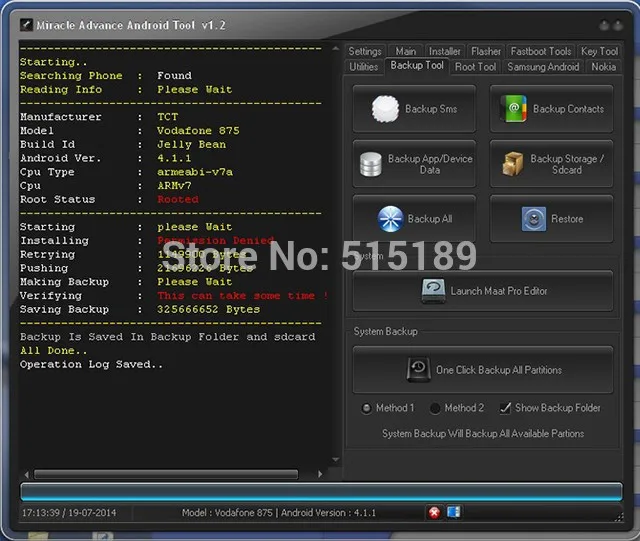Click the app logo in the title bar
The image size is (640, 541).
26,25
